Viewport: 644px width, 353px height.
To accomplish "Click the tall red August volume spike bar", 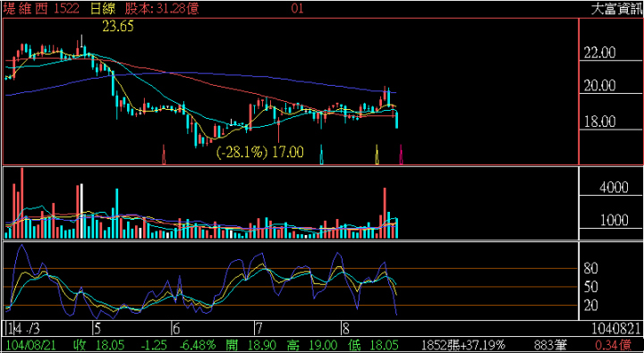I will (385, 213).
